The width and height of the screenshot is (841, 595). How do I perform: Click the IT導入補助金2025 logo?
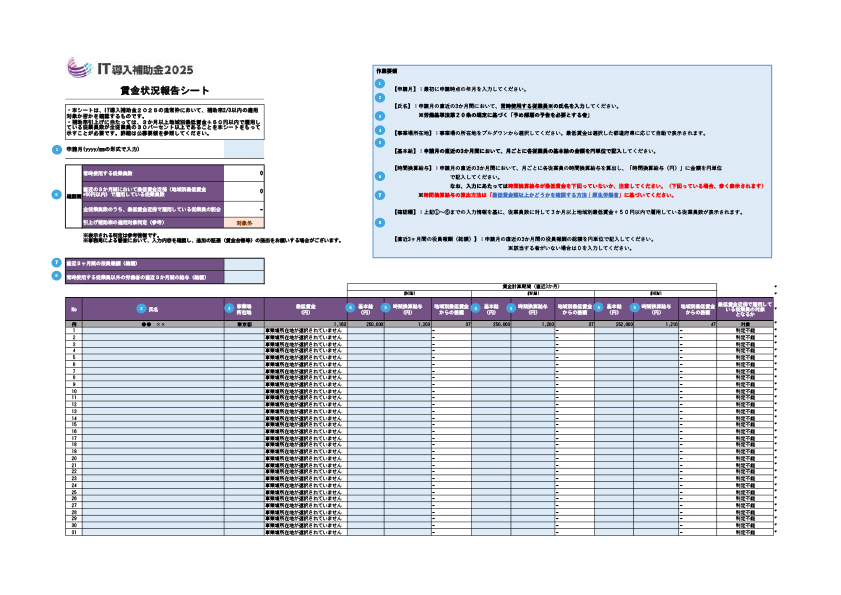click(130, 69)
